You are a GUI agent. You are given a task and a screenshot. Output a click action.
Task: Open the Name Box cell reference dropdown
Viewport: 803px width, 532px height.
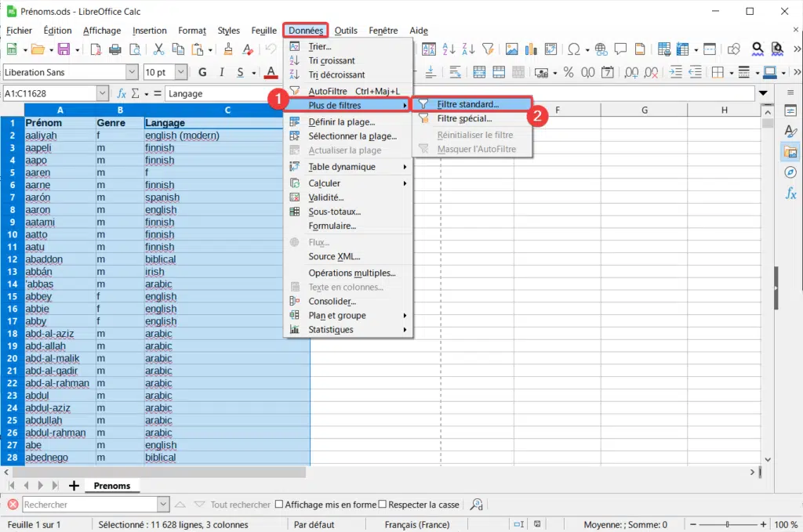(103, 93)
